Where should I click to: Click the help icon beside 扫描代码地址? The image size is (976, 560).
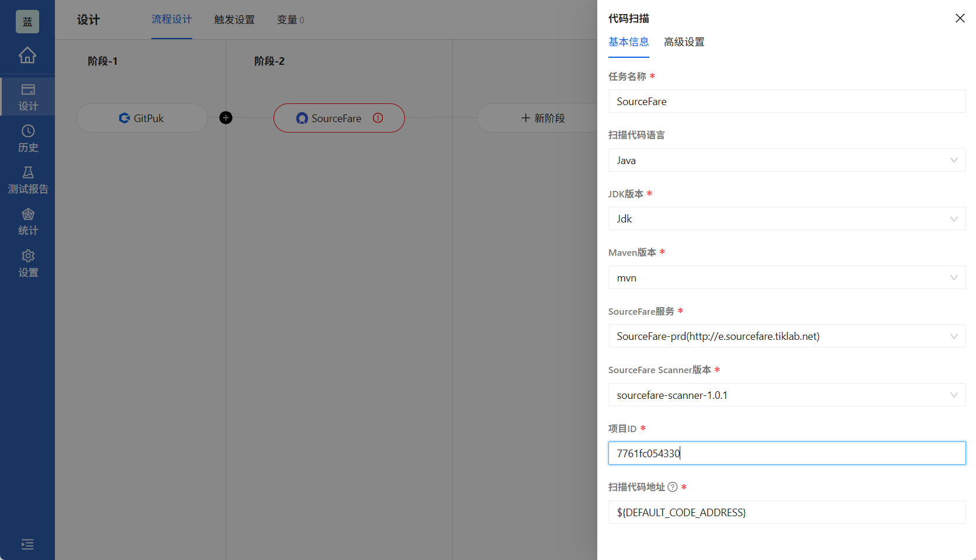(x=673, y=487)
